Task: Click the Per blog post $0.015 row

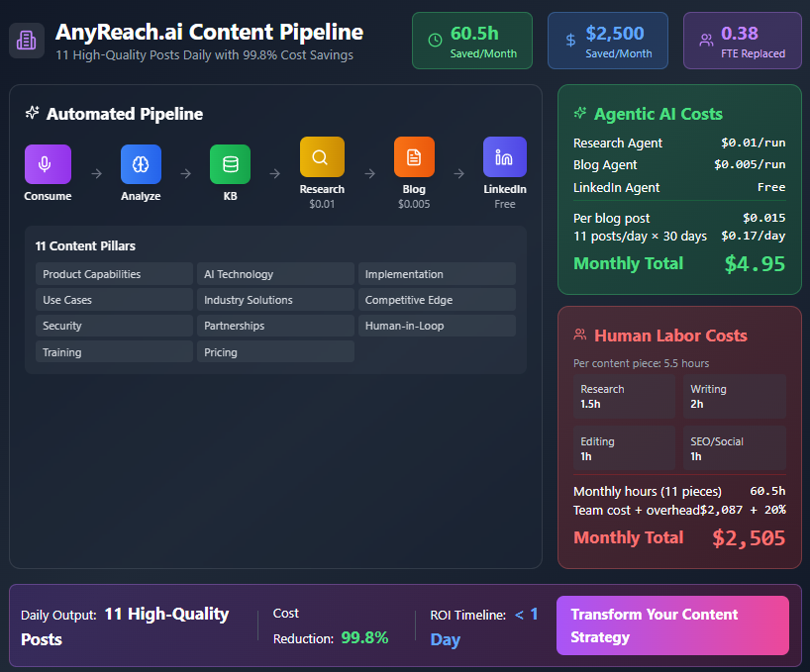Action: click(679, 218)
